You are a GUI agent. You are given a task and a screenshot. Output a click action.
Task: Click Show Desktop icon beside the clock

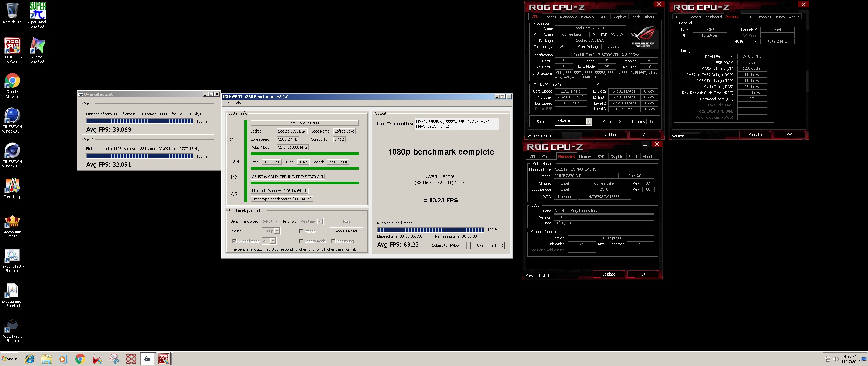tap(864, 359)
